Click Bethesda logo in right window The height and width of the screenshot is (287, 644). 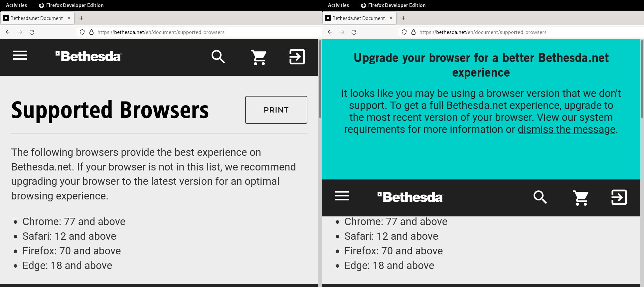point(410,197)
